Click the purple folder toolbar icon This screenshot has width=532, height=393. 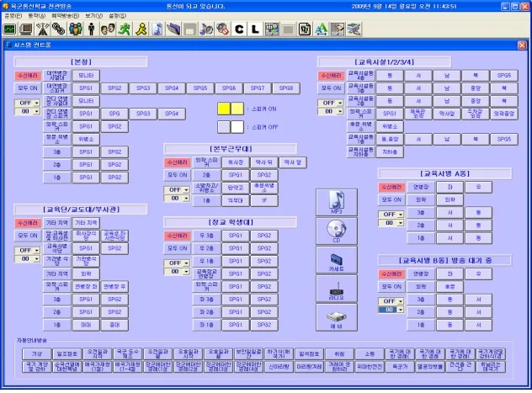[x=173, y=29]
